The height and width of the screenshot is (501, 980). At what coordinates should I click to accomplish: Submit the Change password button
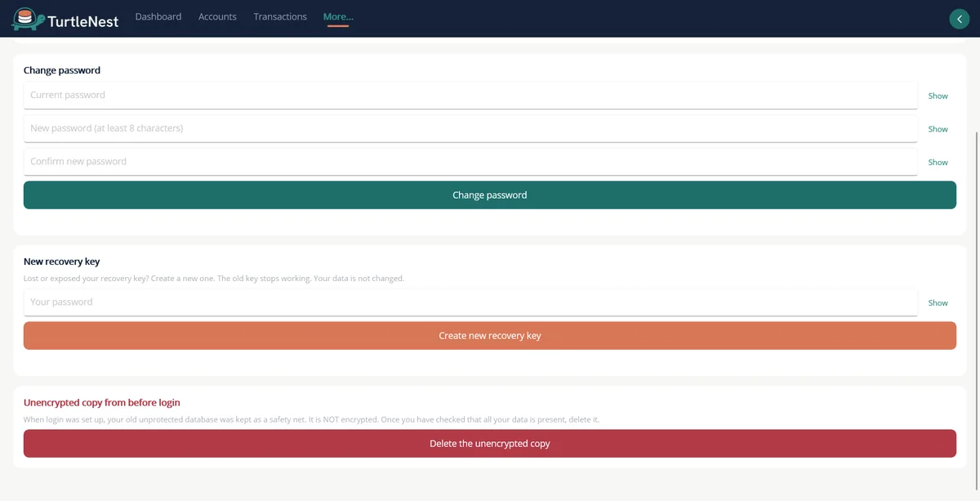[x=490, y=195]
